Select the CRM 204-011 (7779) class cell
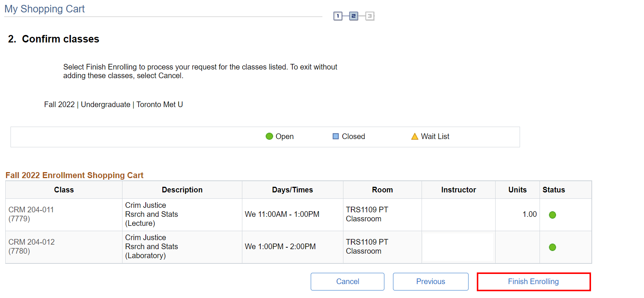The width and height of the screenshot is (644, 298). pyautogui.click(x=31, y=214)
